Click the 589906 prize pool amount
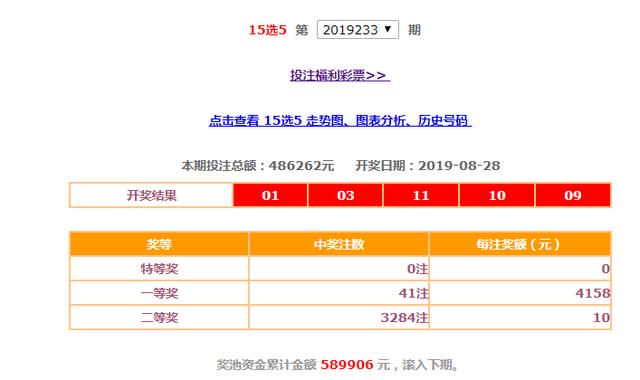640x380 pixels. click(347, 364)
